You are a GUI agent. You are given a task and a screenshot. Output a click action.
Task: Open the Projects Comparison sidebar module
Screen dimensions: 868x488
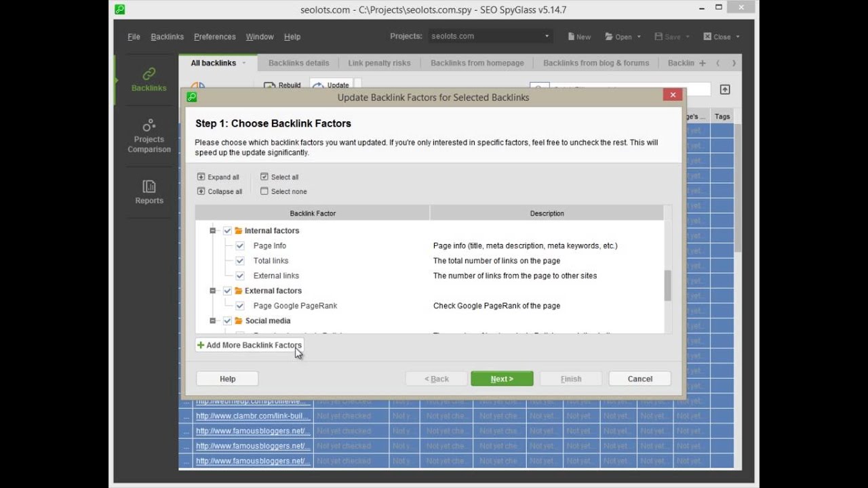pos(149,136)
